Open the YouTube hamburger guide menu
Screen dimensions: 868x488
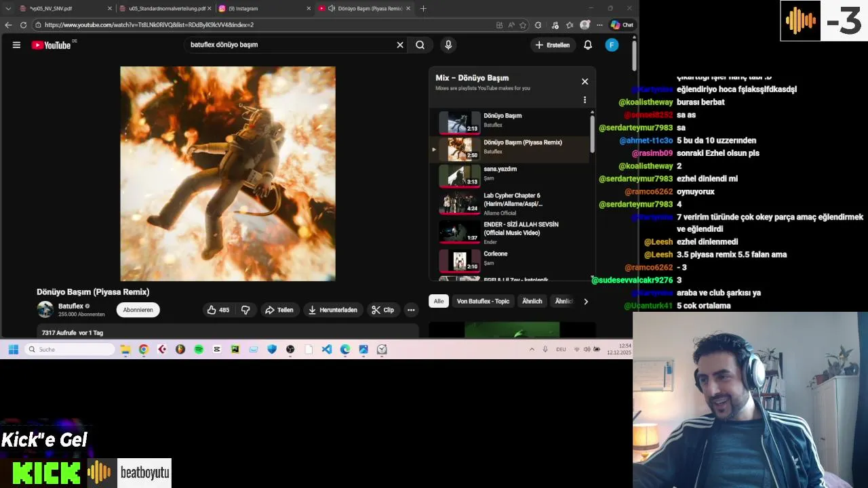pyautogui.click(x=16, y=45)
